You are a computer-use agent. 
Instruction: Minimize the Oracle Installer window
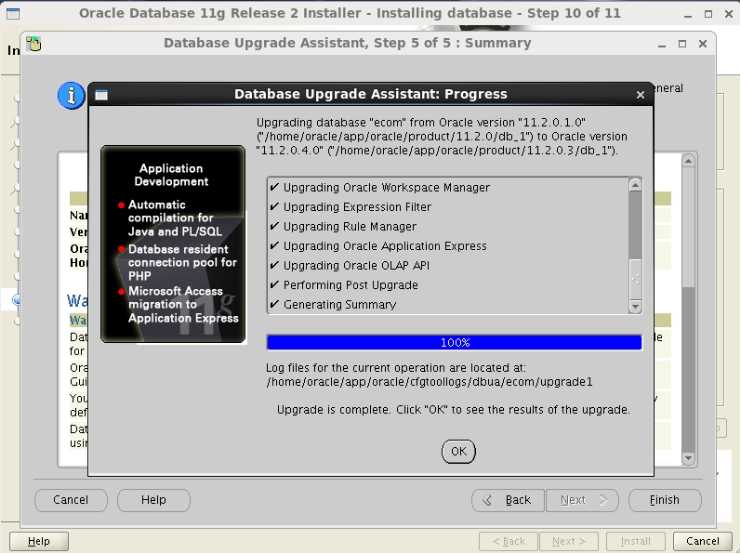tap(688, 15)
